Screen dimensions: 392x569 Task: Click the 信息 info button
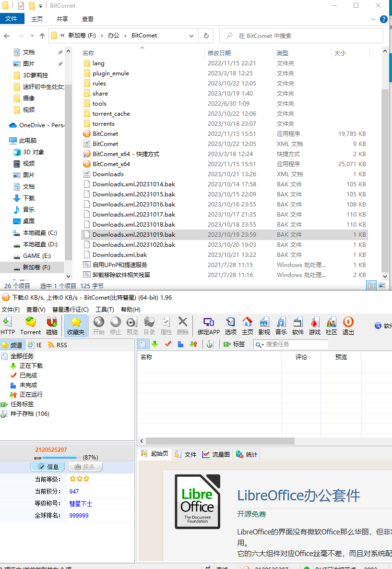click(48, 467)
